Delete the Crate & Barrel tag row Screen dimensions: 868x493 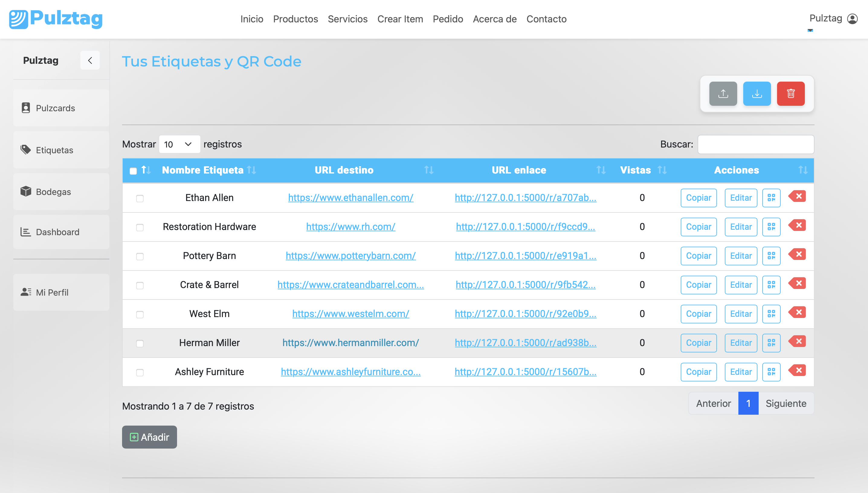click(797, 284)
